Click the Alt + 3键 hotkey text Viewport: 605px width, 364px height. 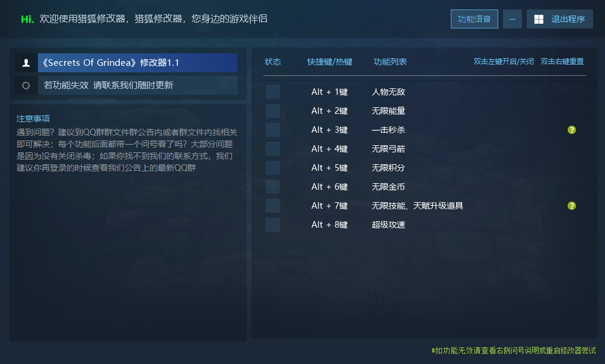point(330,130)
